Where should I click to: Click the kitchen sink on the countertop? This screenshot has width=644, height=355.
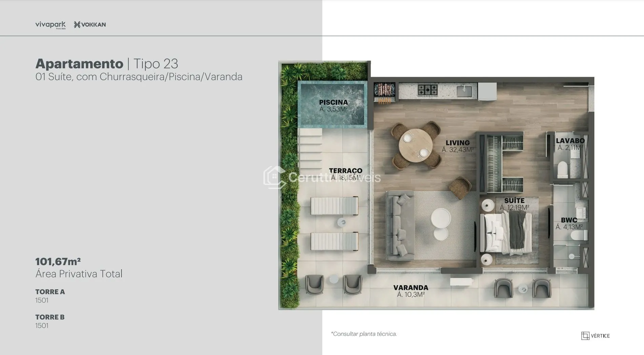pyautogui.click(x=464, y=90)
